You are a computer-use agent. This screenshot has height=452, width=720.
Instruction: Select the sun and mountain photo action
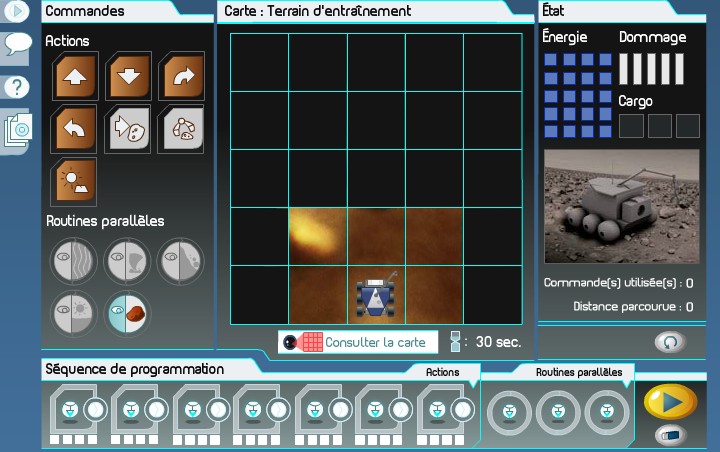(x=76, y=181)
